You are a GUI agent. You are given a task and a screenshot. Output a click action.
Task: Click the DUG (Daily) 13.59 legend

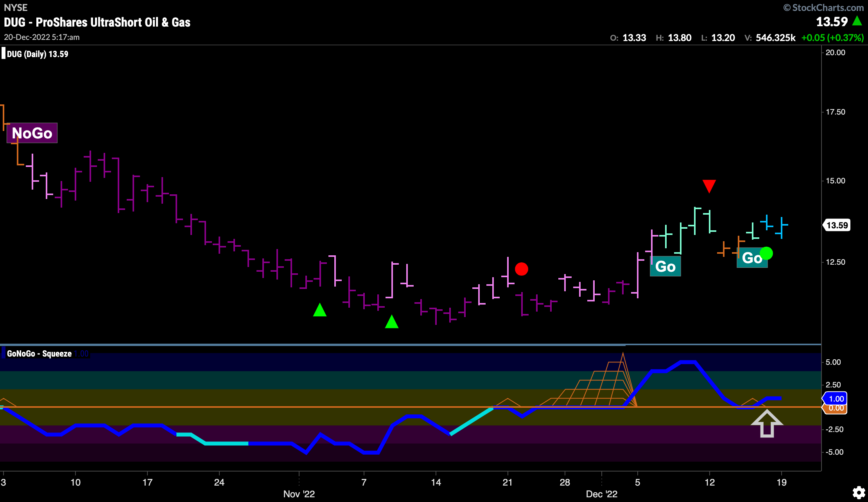37,54
